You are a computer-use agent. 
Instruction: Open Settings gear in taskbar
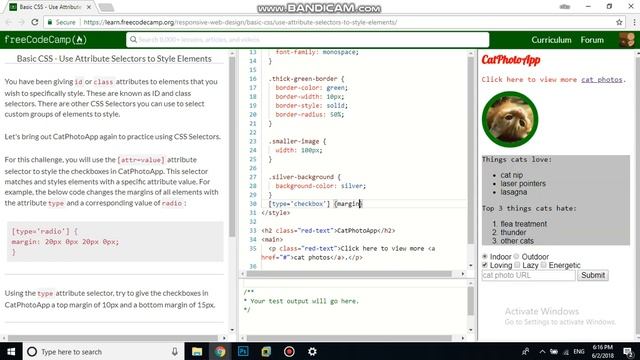(x=312, y=351)
